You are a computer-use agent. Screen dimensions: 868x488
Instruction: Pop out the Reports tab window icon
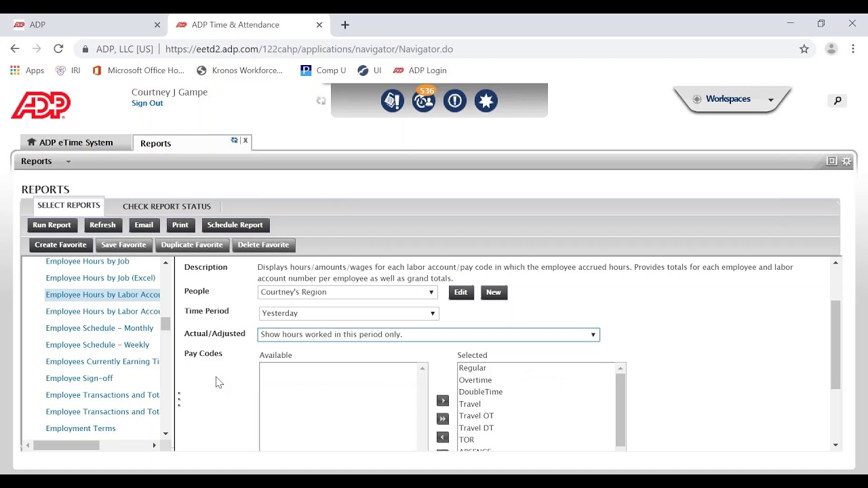(235, 140)
